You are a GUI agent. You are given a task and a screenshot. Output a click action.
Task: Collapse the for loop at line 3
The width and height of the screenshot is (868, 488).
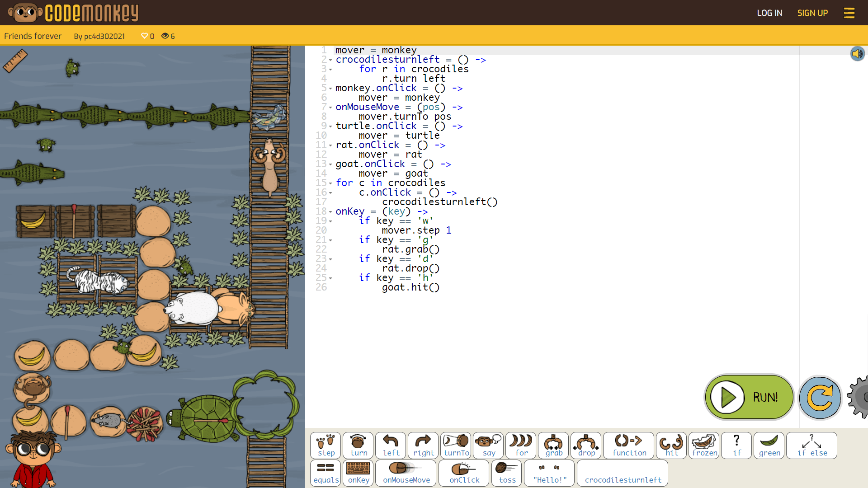pos(330,70)
